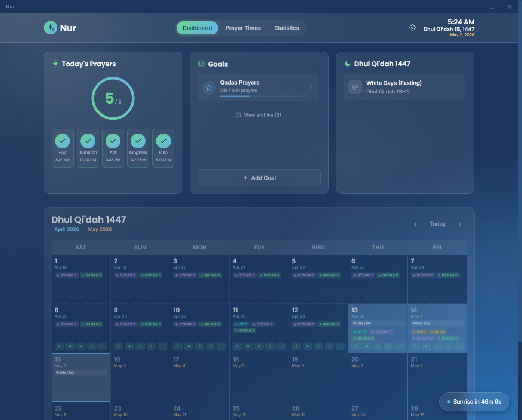Open the White Days (Fasting) card

click(x=404, y=87)
